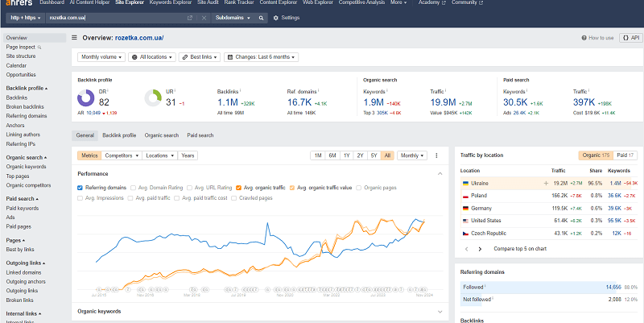The width and height of the screenshot is (644, 323).
Task: Go to Keywords Explorer
Action: tap(171, 2)
